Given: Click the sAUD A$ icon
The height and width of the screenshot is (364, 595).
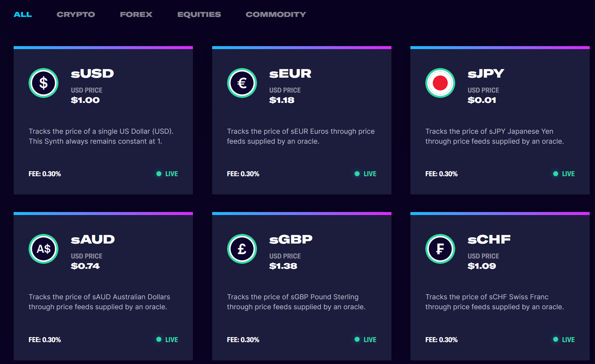Looking at the screenshot, I should [x=43, y=249].
